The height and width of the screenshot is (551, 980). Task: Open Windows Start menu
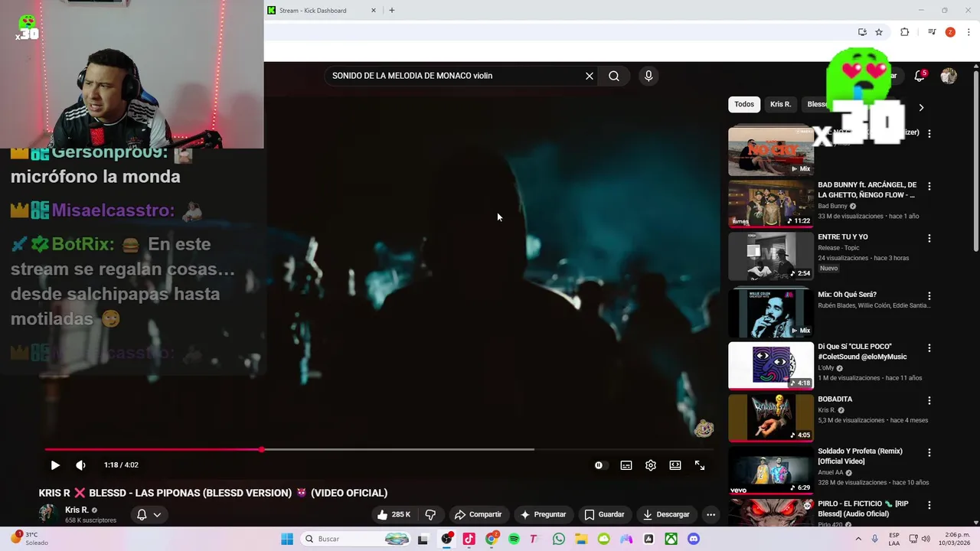pos(287,539)
